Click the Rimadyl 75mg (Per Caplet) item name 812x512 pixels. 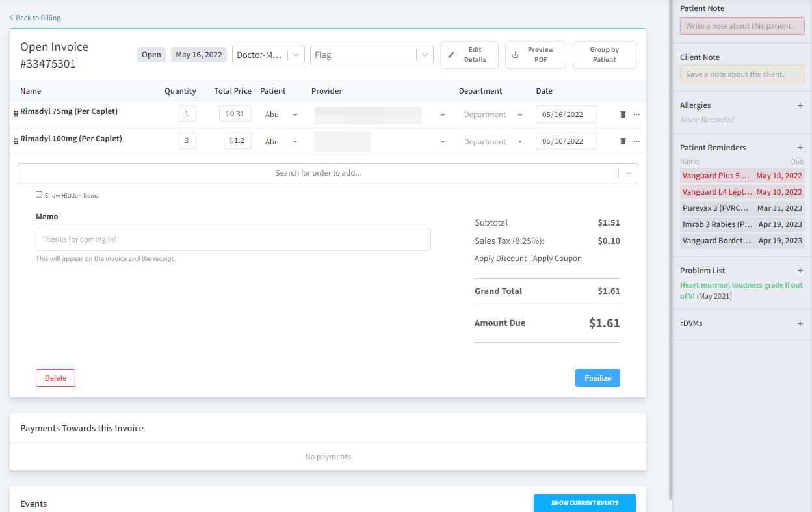69,111
